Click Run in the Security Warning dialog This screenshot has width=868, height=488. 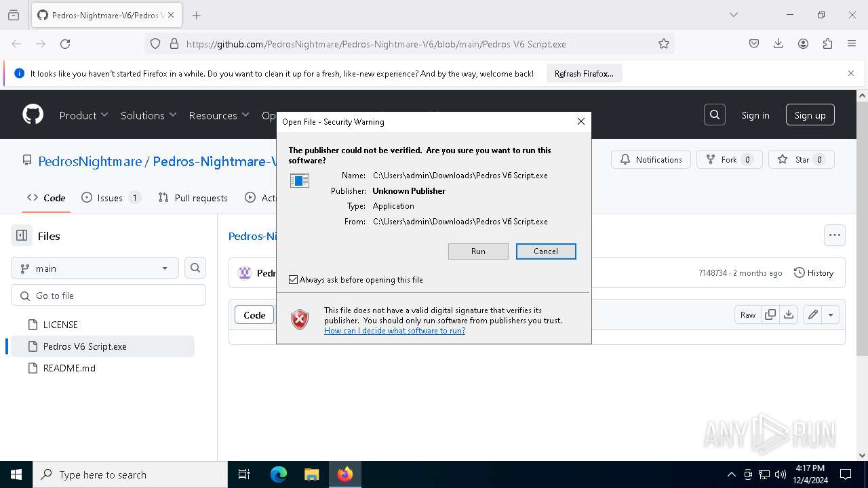478,251
